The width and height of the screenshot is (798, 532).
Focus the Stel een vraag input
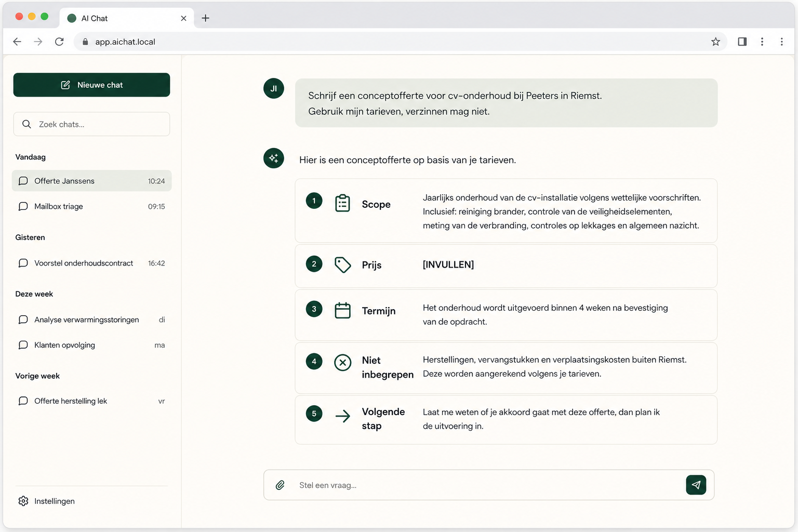coord(488,485)
